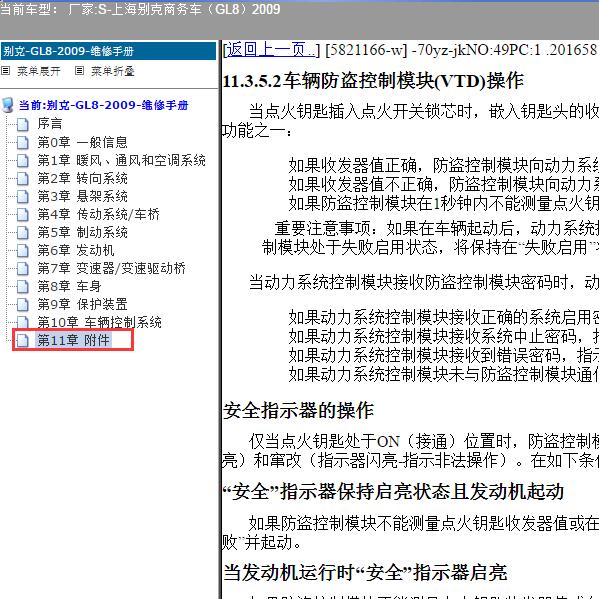This screenshot has width=599, height=599.
Task: Click the document code [5821166-w] text
Action: [367, 50]
